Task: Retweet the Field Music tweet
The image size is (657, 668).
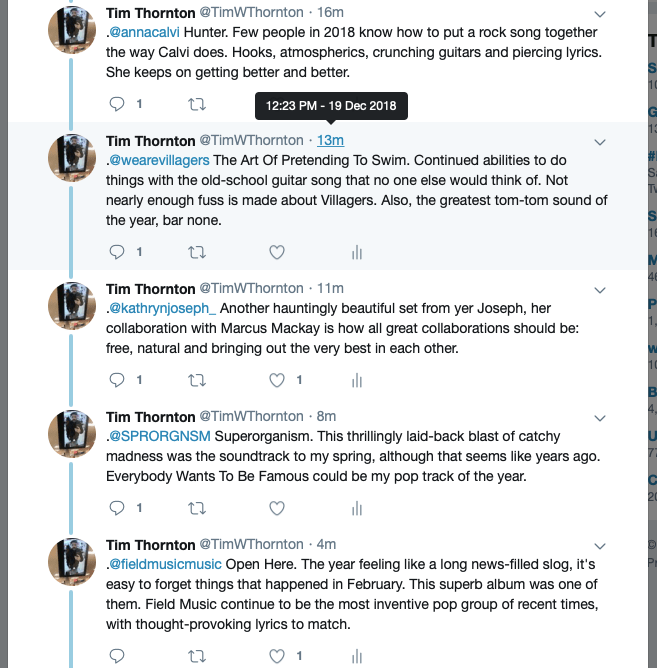Action: coord(198,656)
